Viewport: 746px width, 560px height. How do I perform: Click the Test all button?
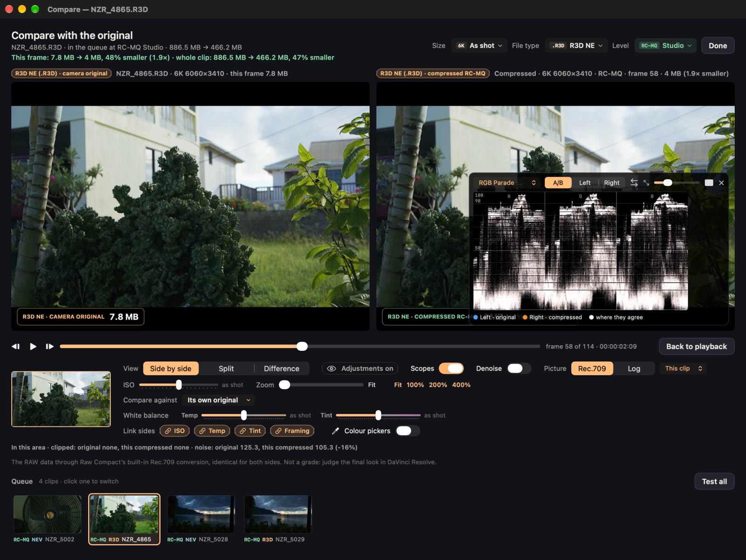[714, 481]
